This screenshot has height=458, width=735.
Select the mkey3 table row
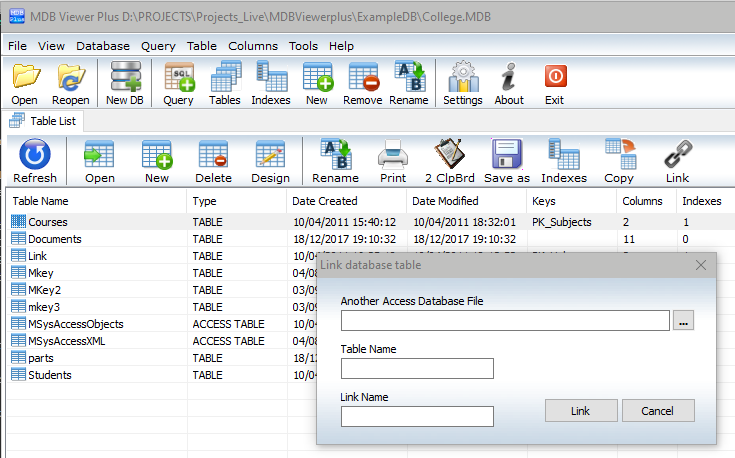tap(162, 307)
